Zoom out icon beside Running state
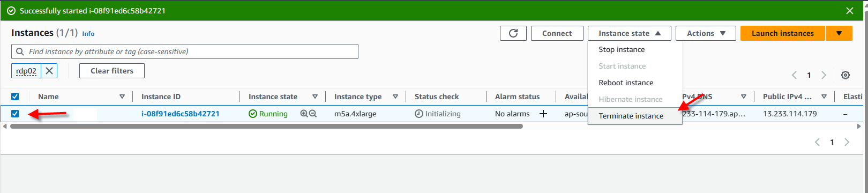This screenshot has height=193, width=868. coord(313,114)
